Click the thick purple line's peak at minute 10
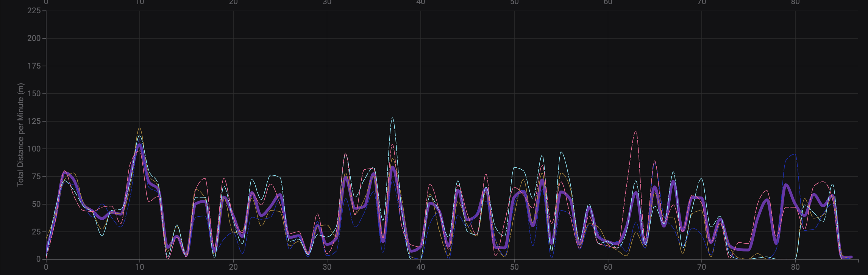 tap(140, 144)
